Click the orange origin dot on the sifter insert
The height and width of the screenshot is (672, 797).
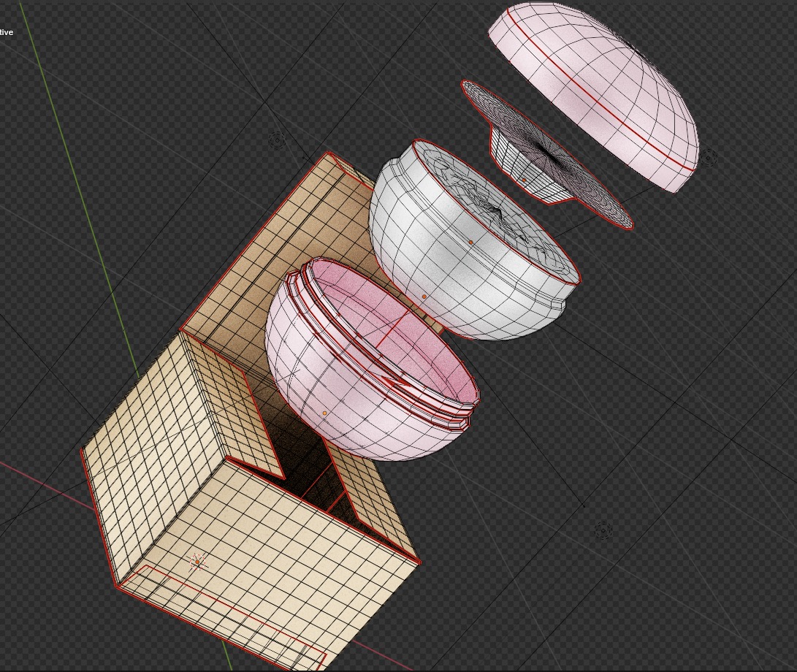pyautogui.click(x=524, y=180)
